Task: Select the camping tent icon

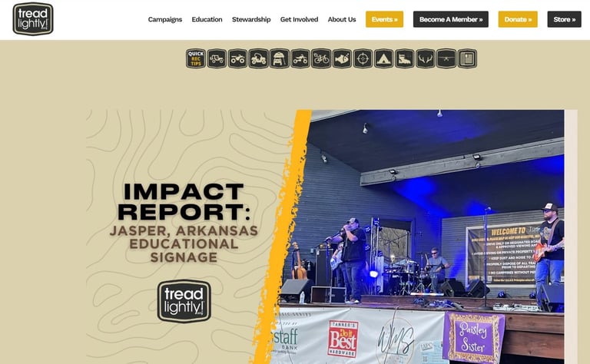Action: pyautogui.click(x=383, y=58)
